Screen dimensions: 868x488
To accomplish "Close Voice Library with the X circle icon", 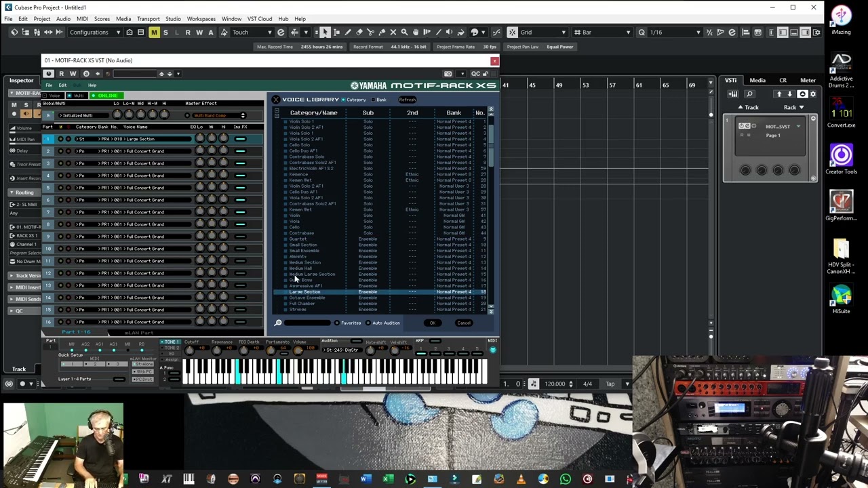I will (276, 100).
